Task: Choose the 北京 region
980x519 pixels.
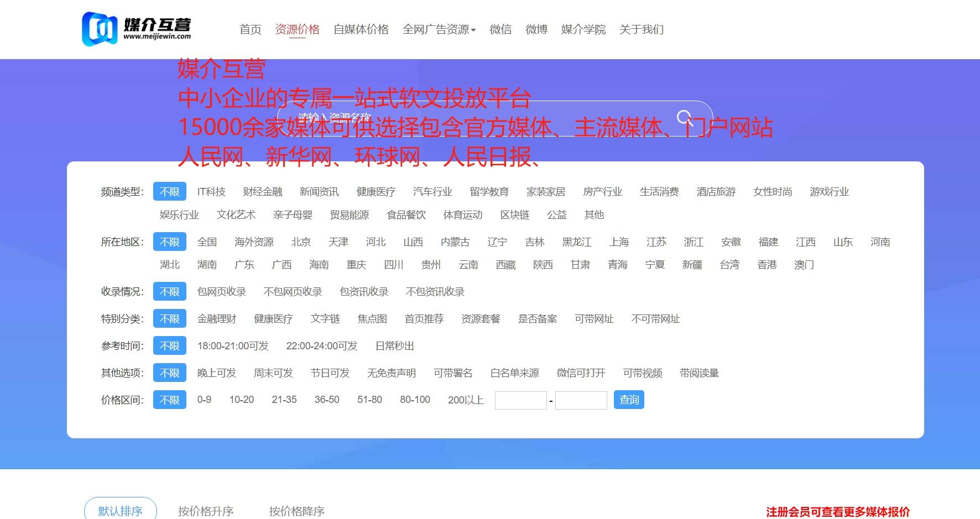Action: tap(301, 242)
